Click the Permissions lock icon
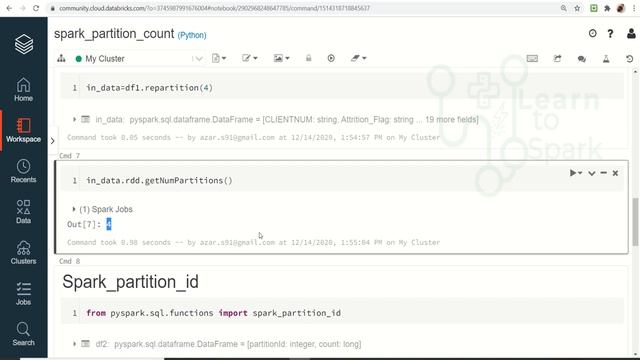The image size is (640, 360). [309, 58]
